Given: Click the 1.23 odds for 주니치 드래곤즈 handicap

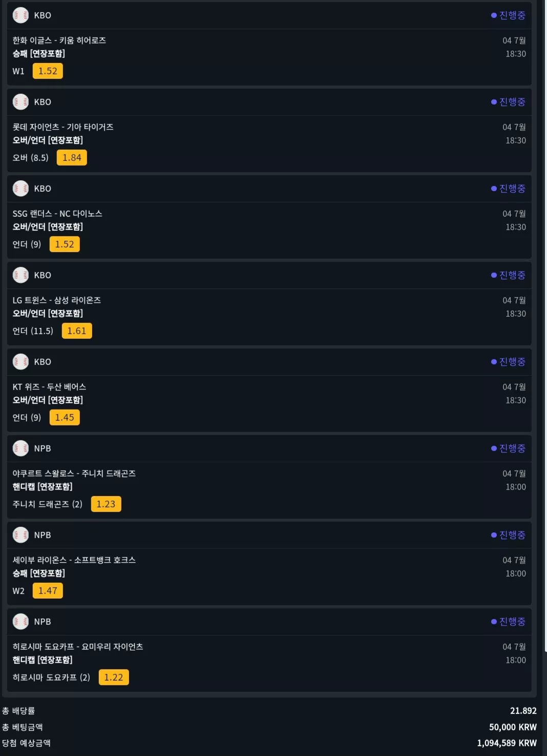Looking at the screenshot, I should click(x=106, y=504).
